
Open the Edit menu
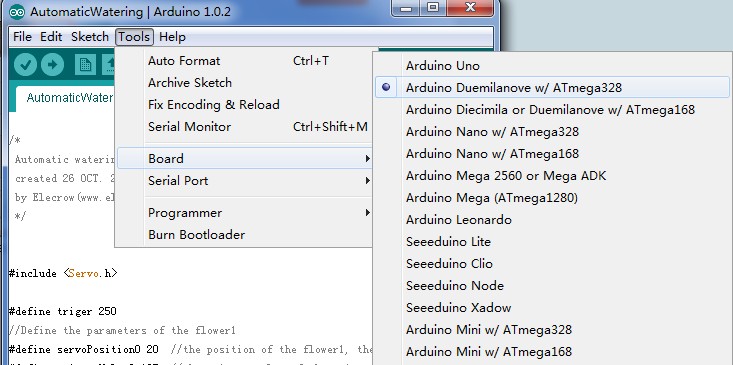(51, 36)
